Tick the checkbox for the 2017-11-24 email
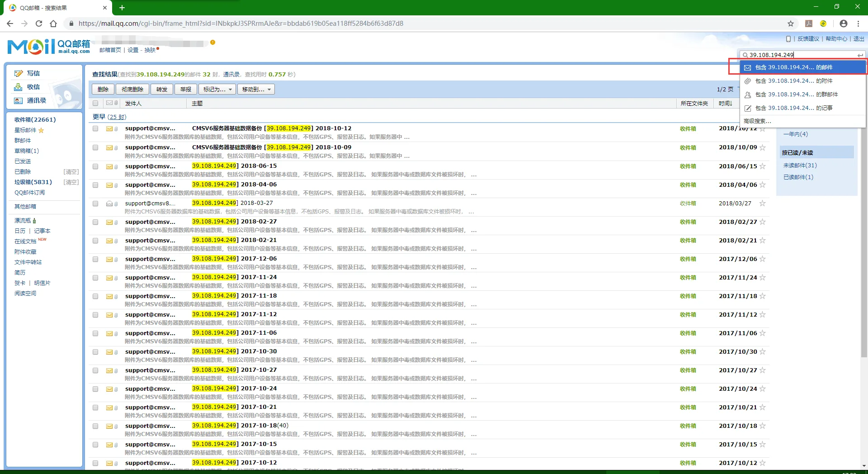This screenshot has height=474, width=868. [95, 278]
